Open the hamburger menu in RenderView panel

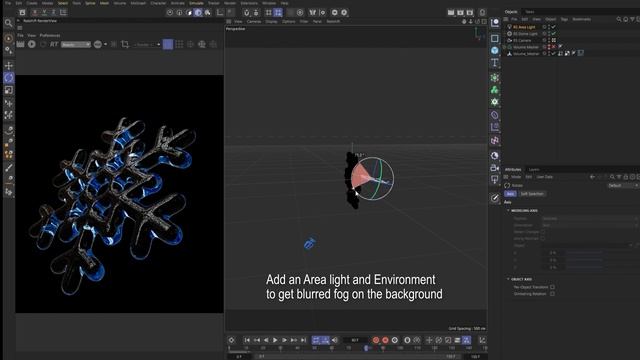20,28
